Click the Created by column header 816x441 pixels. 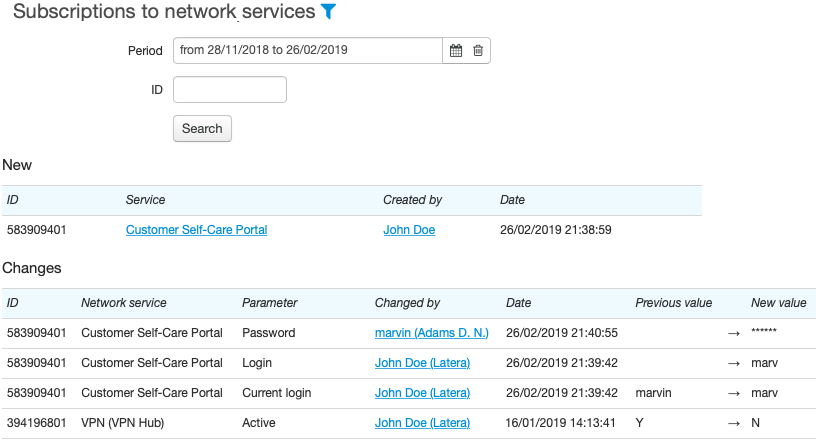pos(413,199)
